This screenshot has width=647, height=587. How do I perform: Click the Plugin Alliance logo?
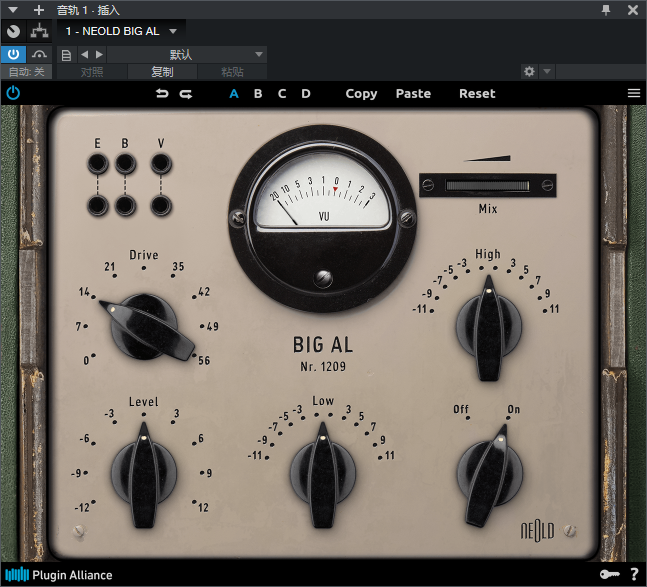59,575
